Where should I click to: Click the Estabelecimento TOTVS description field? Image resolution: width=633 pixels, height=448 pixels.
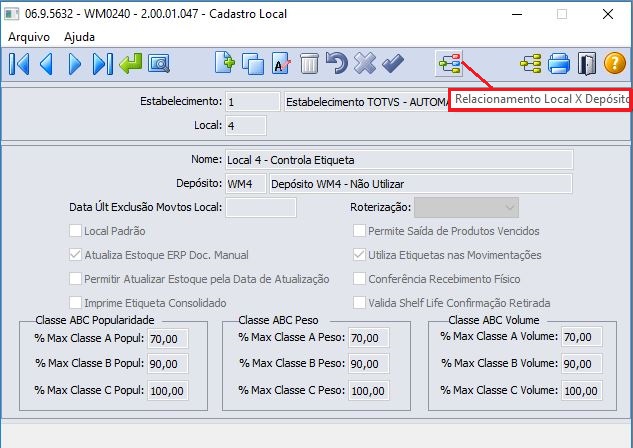coord(367,102)
